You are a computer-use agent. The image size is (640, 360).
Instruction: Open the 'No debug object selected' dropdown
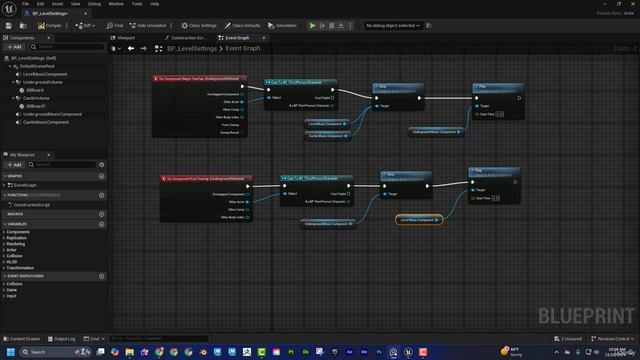pyautogui.click(x=393, y=26)
